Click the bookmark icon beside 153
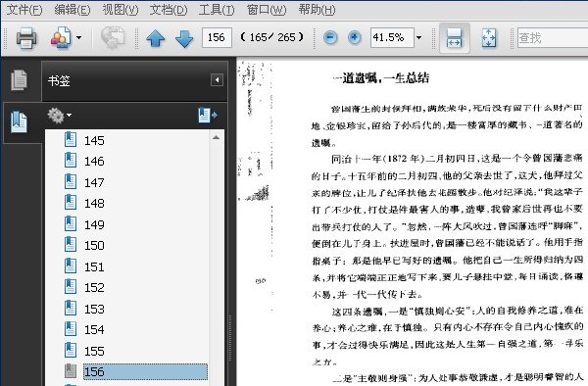This screenshot has height=386, width=588. [71, 308]
